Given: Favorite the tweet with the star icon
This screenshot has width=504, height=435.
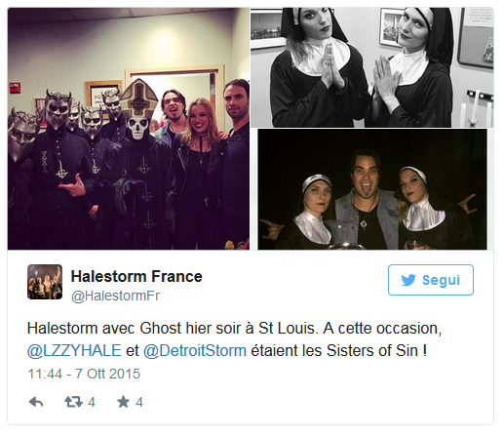Looking at the screenshot, I should point(123,402).
